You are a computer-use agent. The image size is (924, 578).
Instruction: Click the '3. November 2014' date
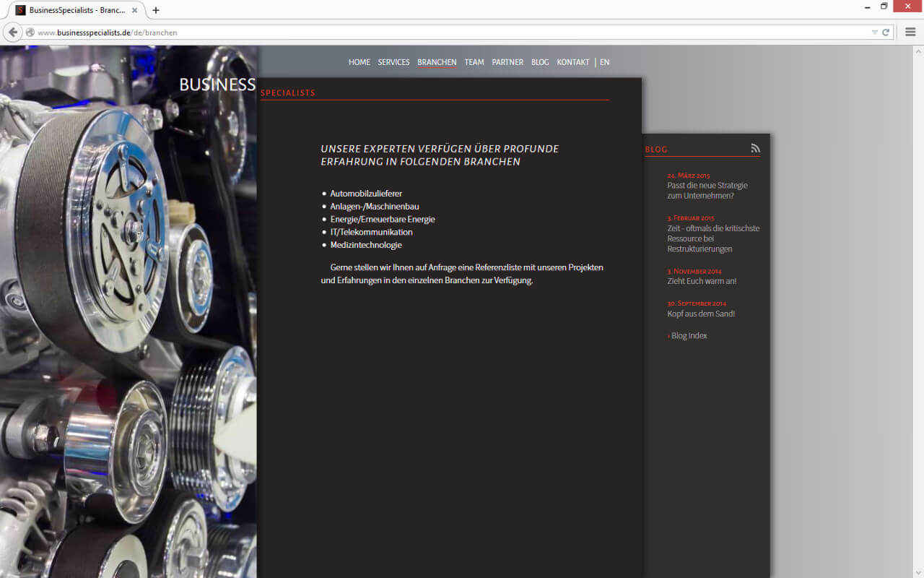694,272
